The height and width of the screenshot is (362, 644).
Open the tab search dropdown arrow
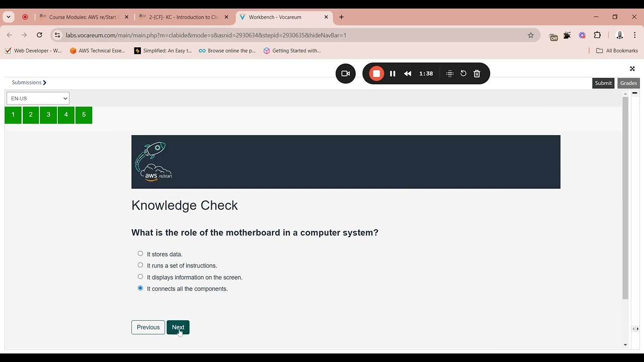pyautogui.click(x=9, y=17)
